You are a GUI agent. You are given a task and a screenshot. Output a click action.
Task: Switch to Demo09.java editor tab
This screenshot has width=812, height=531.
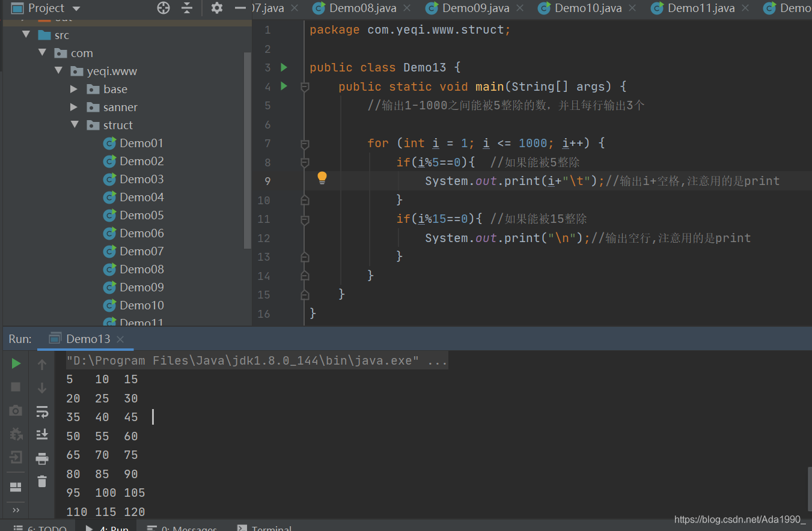click(x=476, y=8)
